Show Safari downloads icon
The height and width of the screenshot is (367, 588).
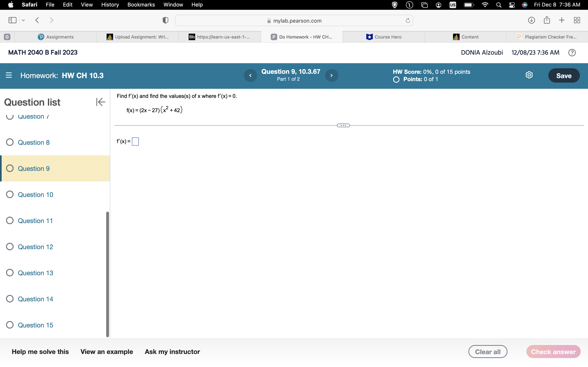531,20
